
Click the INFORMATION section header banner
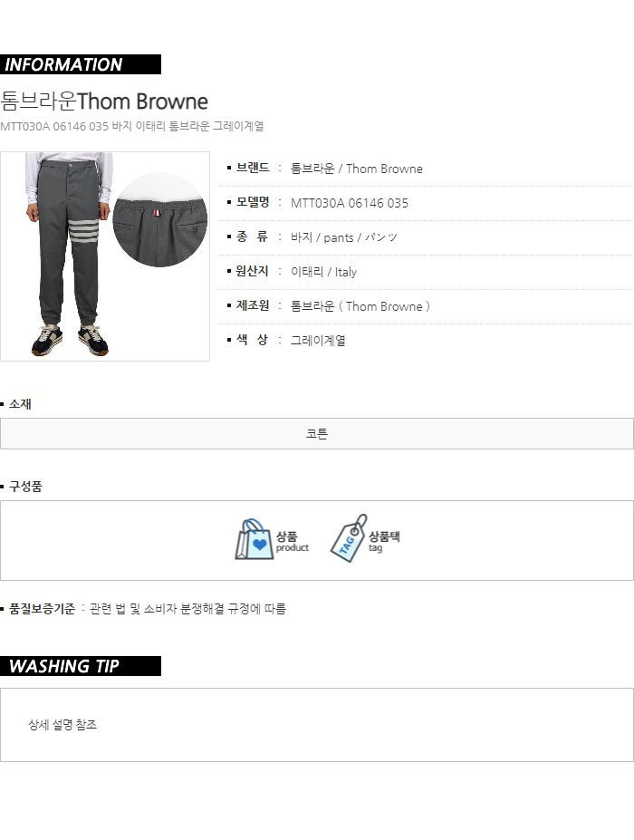[81, 64]
